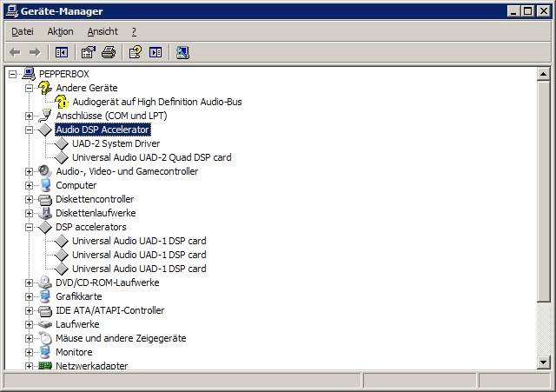Viewport: 556px width, 392px height.
Task: Minimize the Geräte-Manager window
Action: point(513,11)
